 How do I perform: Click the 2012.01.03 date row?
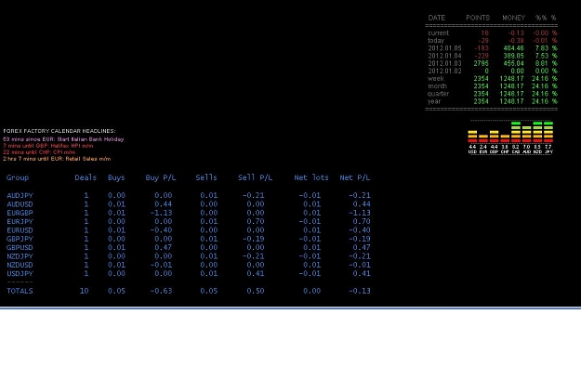444,63
